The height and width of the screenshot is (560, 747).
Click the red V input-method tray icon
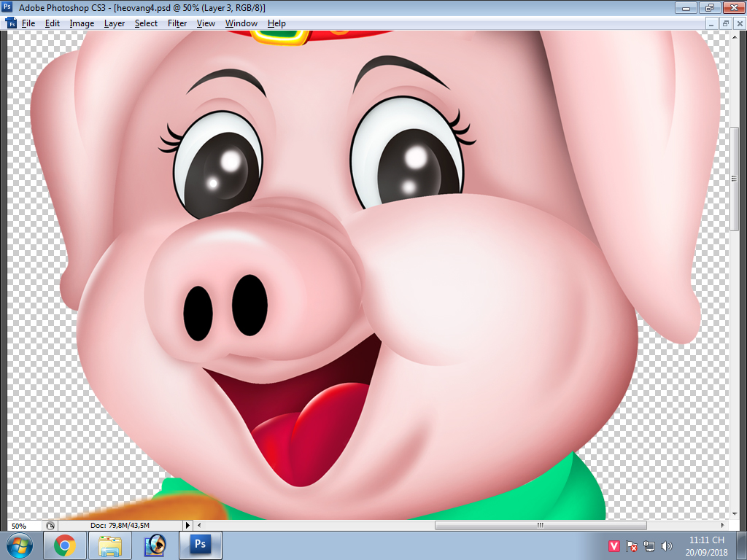click(x=614, y=545)
